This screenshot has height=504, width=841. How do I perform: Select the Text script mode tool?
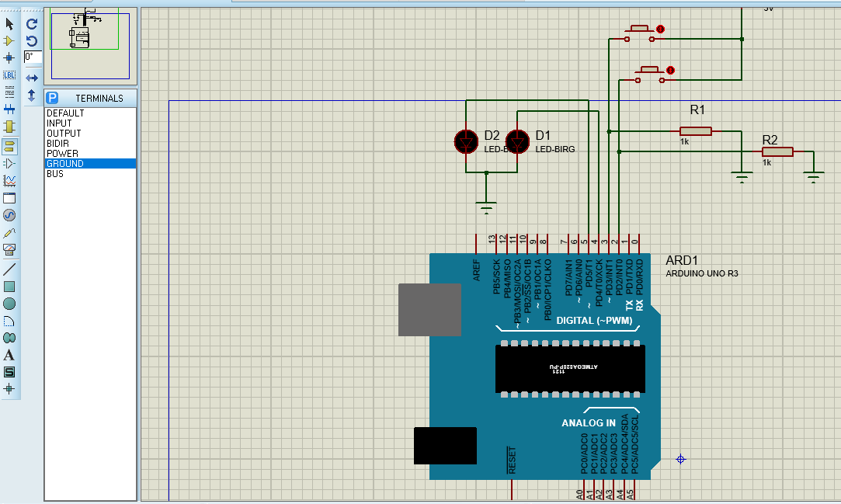point(9,92)
